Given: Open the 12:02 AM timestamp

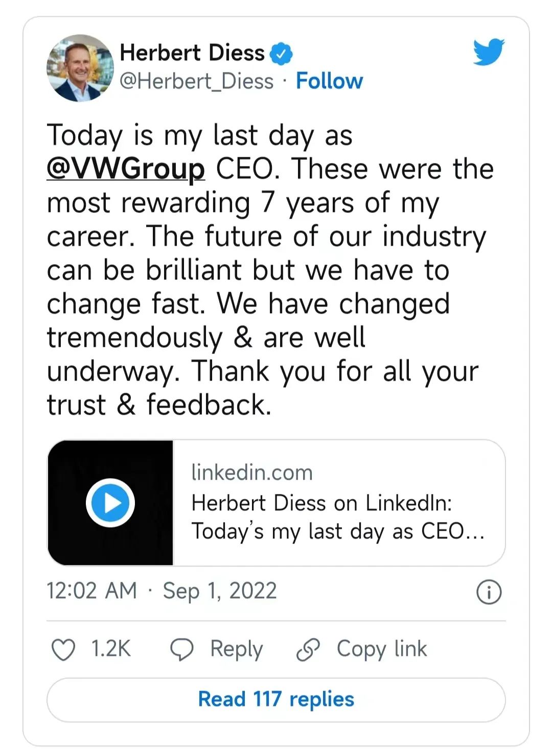Looking at the screenshot, I should (x=92, y=591).
